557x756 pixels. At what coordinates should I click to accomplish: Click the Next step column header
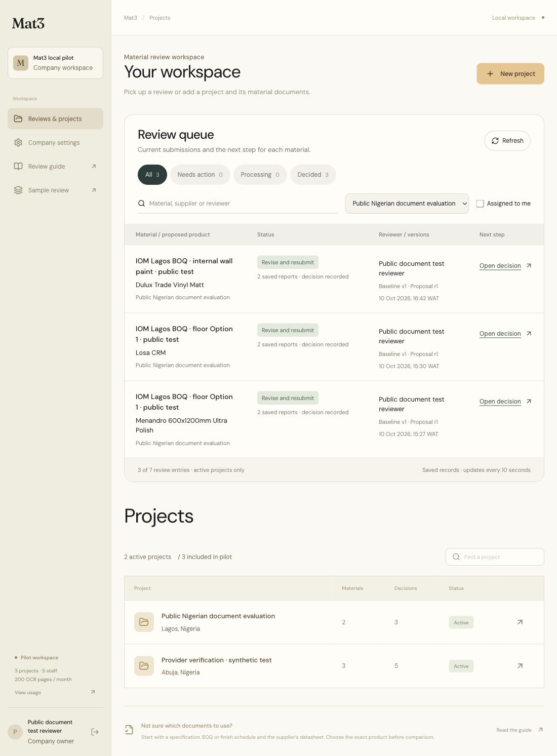click(x=492, y=234)
